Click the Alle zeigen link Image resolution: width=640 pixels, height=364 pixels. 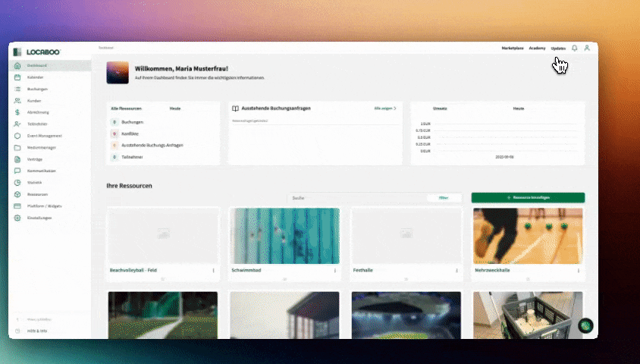pos(385,108)
